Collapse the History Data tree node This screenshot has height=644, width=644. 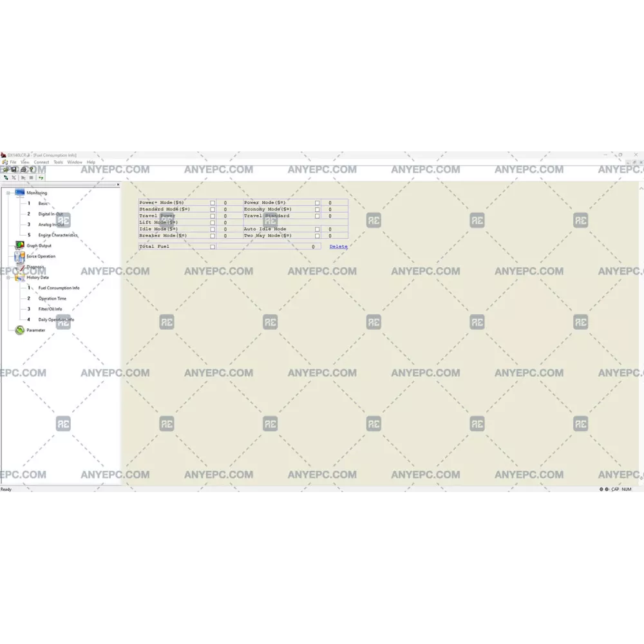(8, 278)
